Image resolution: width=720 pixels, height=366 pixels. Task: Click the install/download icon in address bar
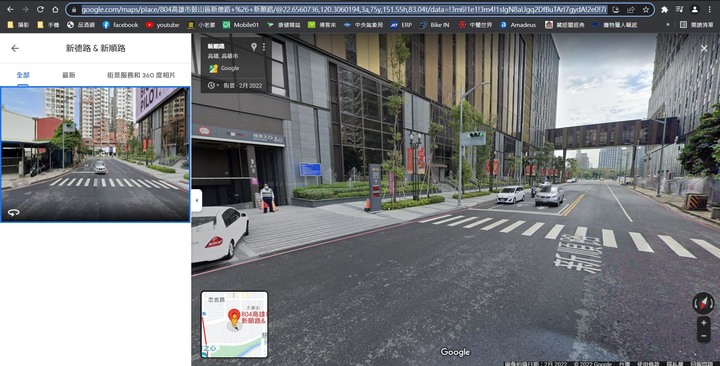[x=616, y=9]
